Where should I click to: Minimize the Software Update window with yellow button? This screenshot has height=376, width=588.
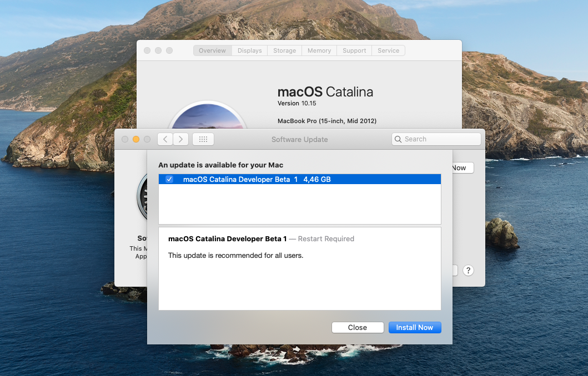tap(136, 139)
